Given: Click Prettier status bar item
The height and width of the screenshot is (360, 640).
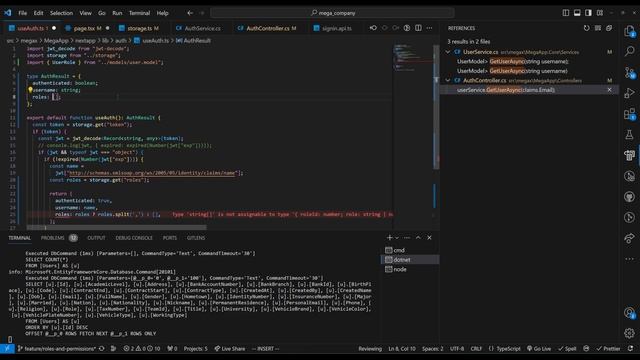Looking at the screenshot, I should point(608,349).
